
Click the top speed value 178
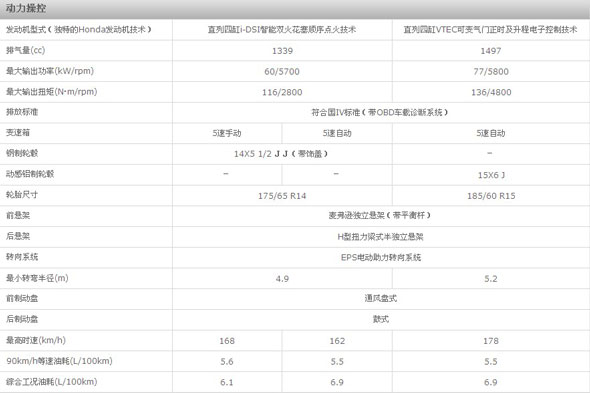(491, 341)
